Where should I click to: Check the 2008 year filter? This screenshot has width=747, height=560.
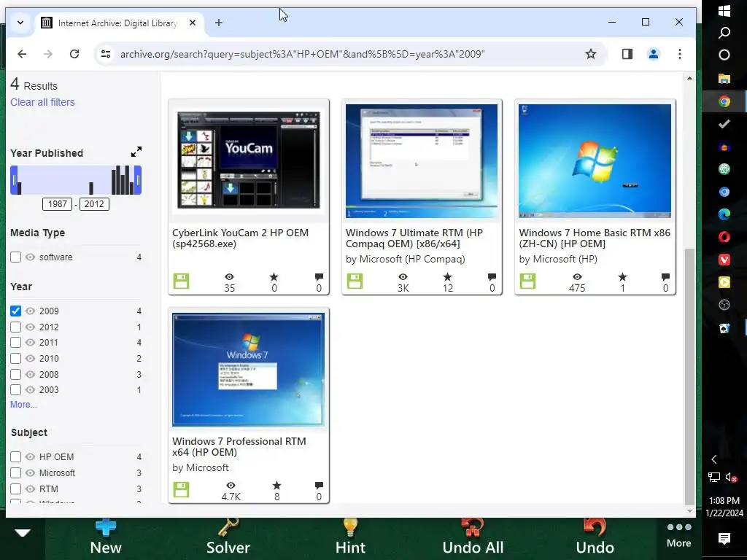16,374
